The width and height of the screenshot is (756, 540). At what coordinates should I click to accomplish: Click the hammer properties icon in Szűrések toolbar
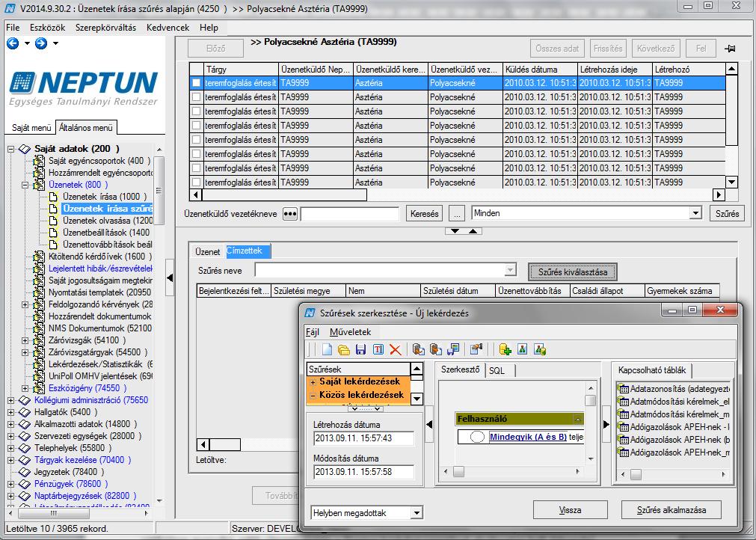pyautogui.click(x=476, y=349)
